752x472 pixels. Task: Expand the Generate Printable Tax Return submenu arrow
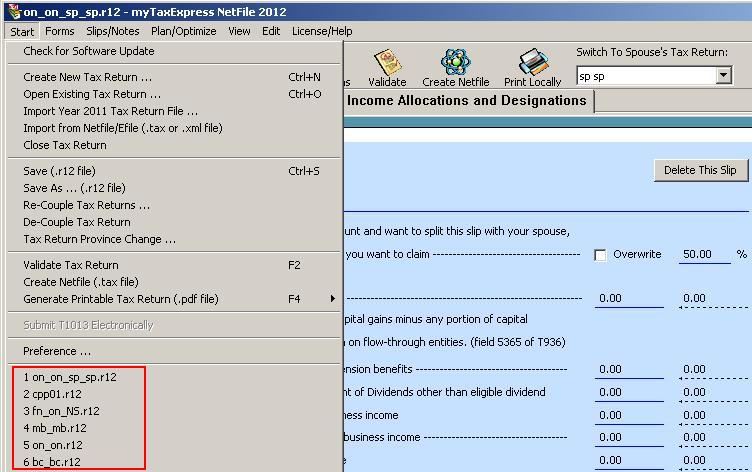click(x=332, y=299)
